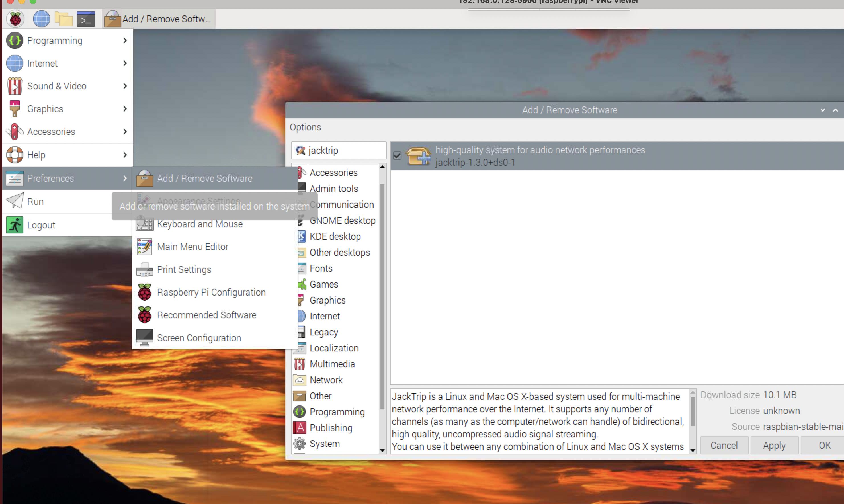Click the Main Menu Editor icon
The height and width of the screenshot is (504, 844).
144,247
